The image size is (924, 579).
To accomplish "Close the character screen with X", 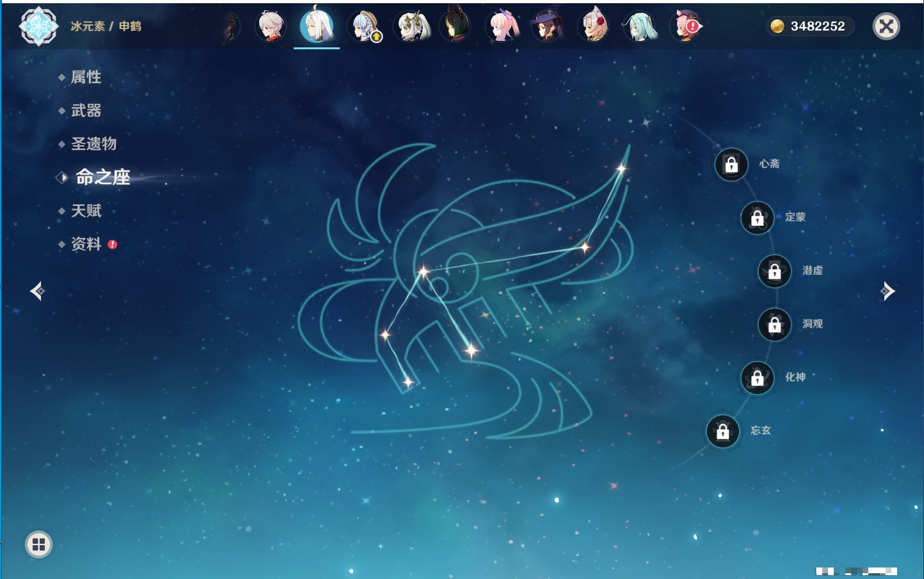I will tap(887, 26).
